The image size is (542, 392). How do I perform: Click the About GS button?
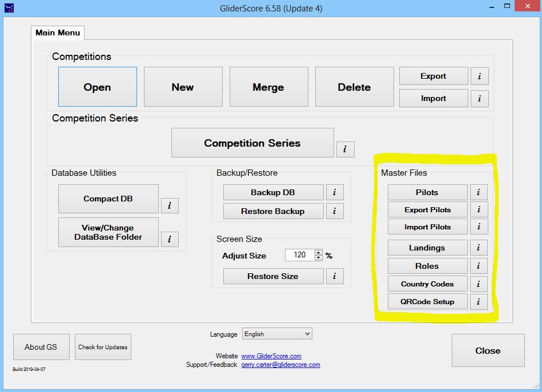(x=41, y=347)
